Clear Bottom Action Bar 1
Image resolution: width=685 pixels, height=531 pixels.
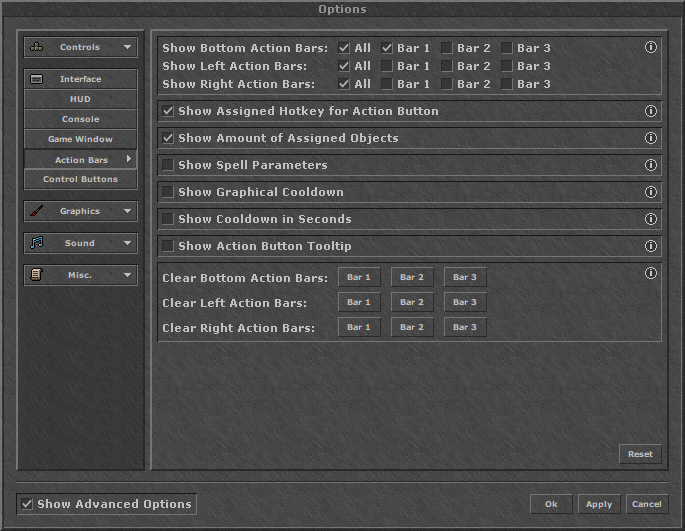pos(359,277)
